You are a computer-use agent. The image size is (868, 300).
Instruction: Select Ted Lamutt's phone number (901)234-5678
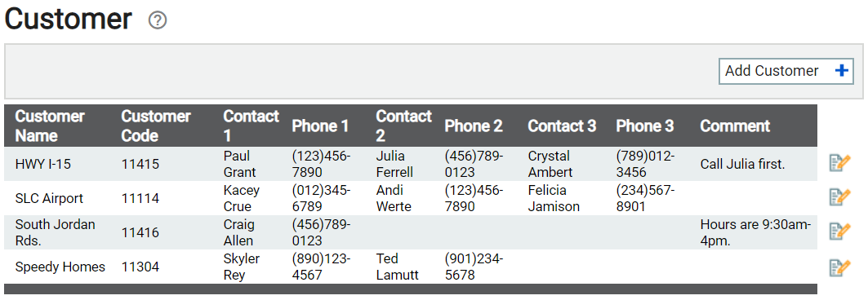pos(474,267)
